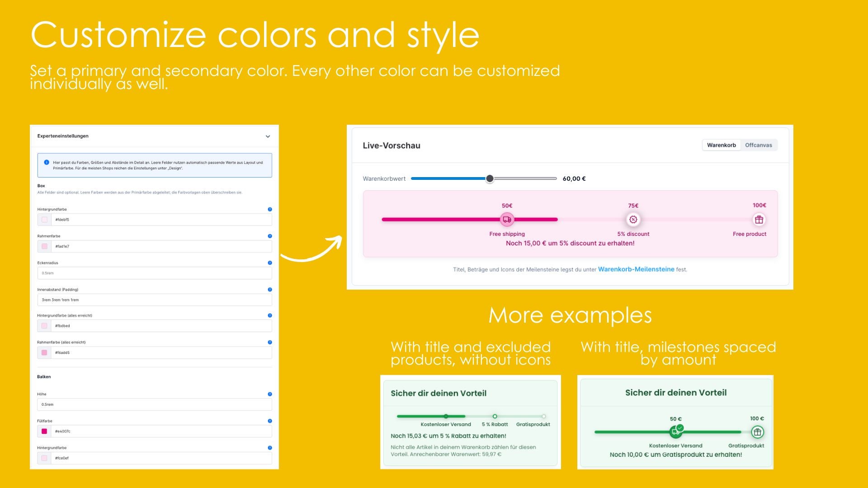Click the #fbdbed hex input field

click(x=161, y=326)
